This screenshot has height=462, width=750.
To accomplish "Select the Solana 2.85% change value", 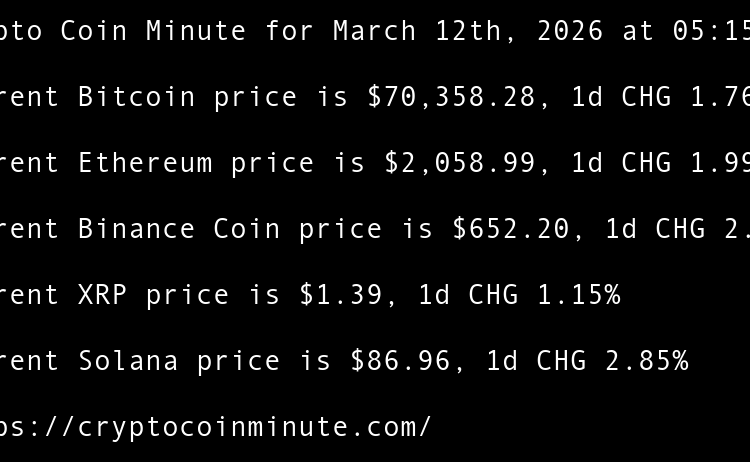I will point(647,361).
